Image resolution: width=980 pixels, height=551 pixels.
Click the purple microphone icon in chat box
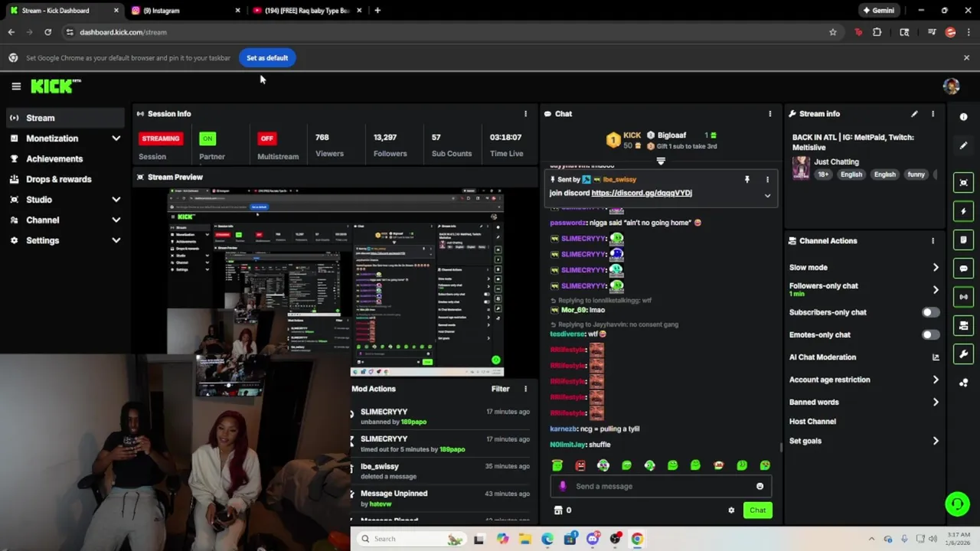point(563,486)
